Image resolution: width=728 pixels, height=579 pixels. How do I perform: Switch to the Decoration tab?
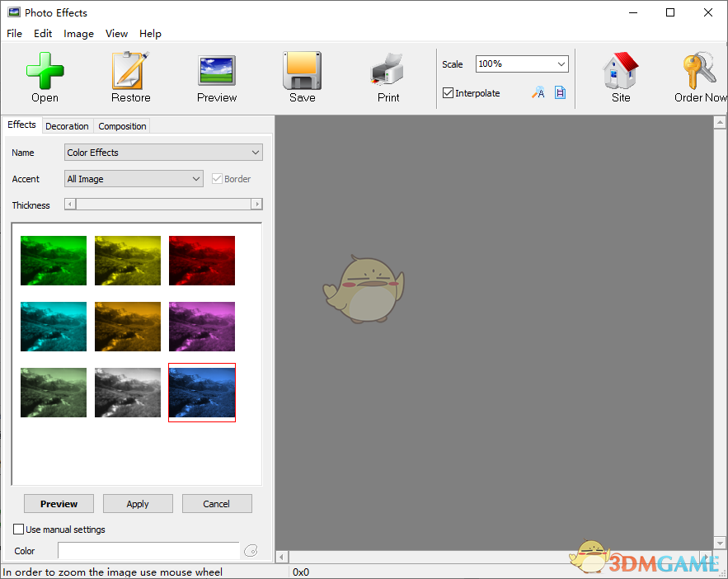pyautogui.click(x=67, y=125)
